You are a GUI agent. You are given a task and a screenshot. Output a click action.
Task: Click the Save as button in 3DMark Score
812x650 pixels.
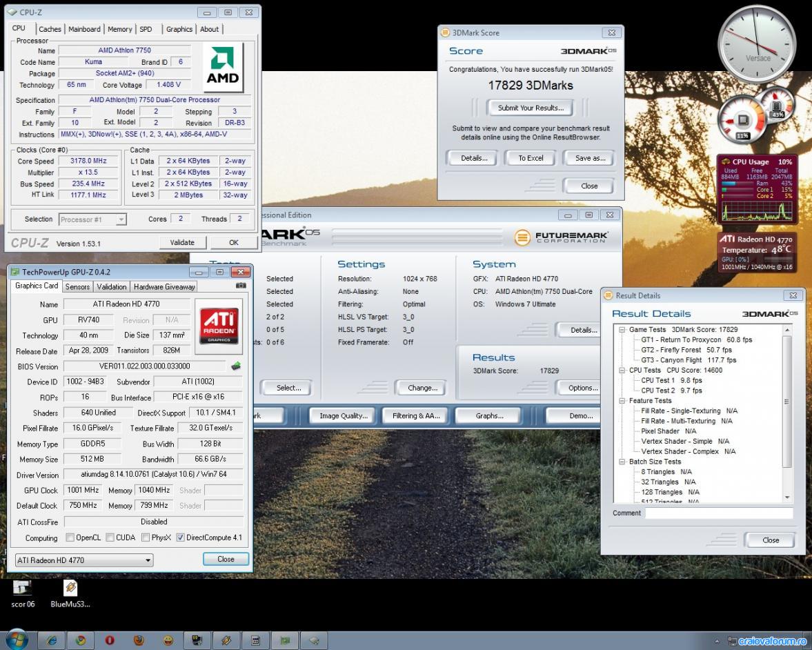coord(590,158)
